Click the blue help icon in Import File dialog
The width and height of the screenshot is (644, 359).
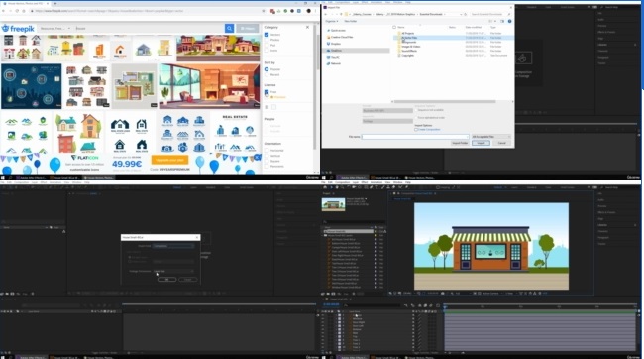click(x=509, y=21)
